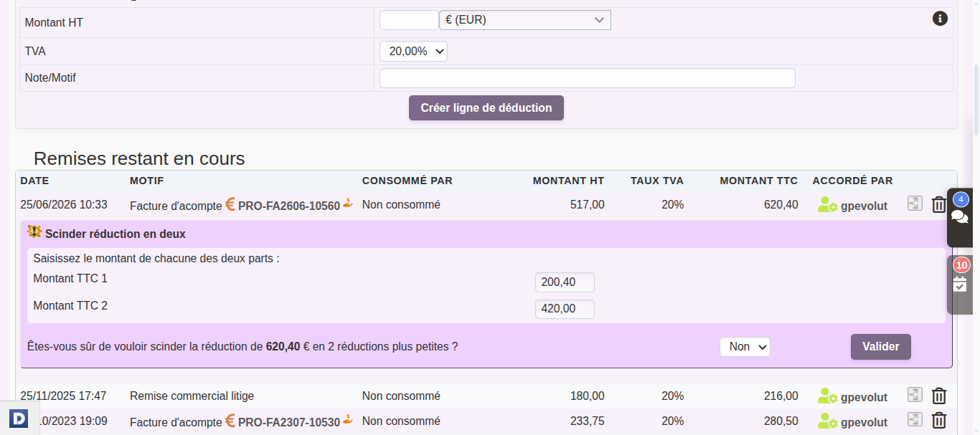980x435 pixels.
Task: Click split icon for Remise commercial litige row
Action: 915,395
